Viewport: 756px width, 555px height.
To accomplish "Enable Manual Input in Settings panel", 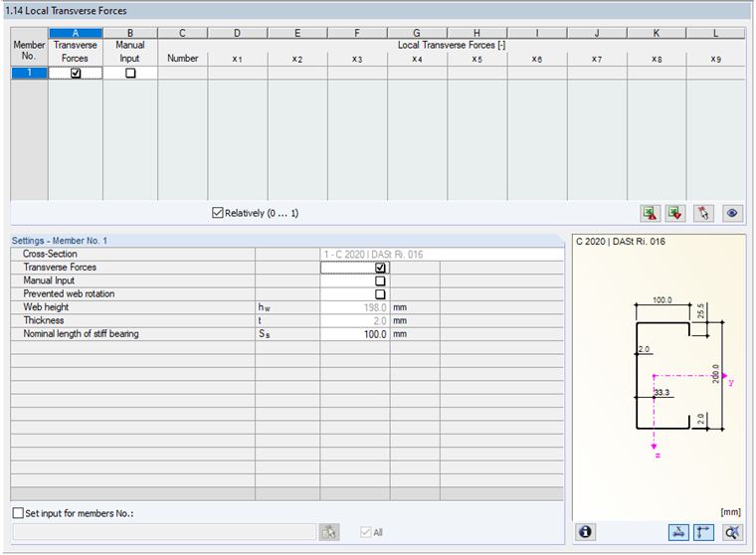I will (380, 280).
